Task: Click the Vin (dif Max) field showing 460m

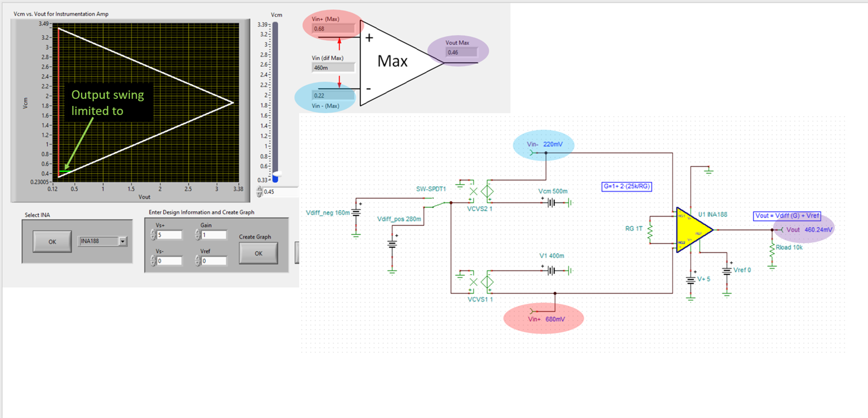Action: tap(334, 68)
